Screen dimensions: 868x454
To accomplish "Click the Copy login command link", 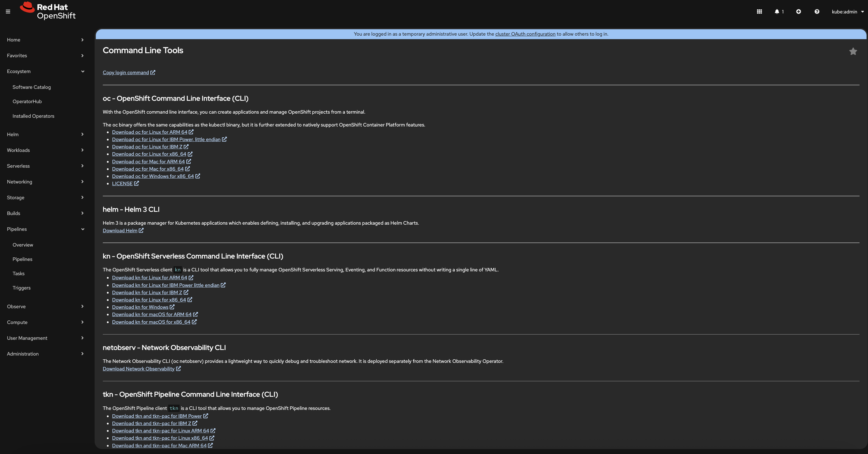I will coord(126,72).
